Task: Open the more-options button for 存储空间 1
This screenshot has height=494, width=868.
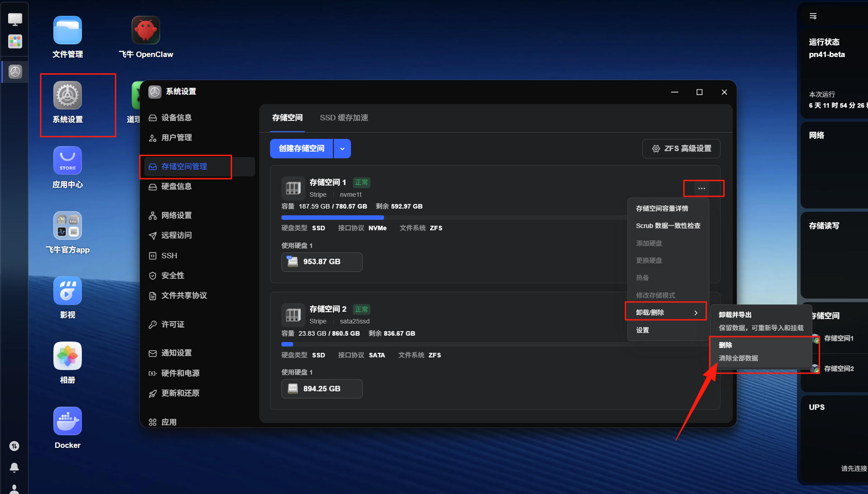Action: coord(702,188)
